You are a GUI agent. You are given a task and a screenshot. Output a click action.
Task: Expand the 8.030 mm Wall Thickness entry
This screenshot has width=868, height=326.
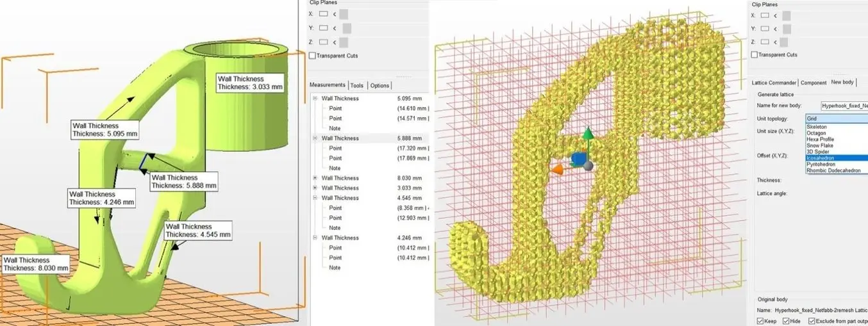click(x=315, y=178)
